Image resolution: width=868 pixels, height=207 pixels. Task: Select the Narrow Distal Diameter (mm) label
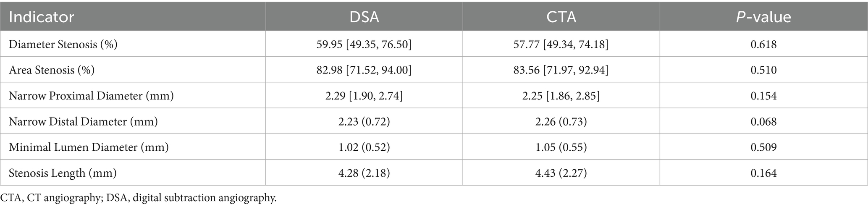[x=83, y=122]
